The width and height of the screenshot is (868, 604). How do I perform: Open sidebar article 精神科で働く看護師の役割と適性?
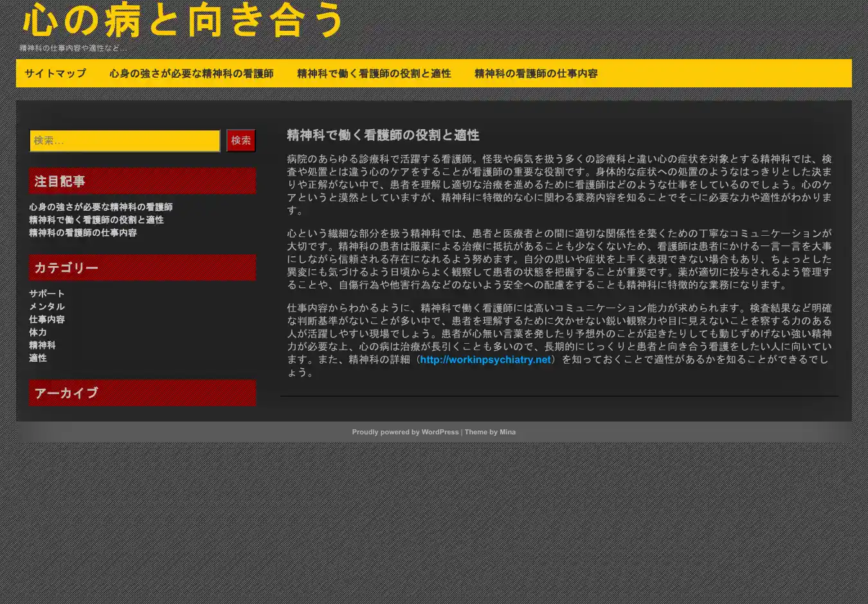(96, 220)
